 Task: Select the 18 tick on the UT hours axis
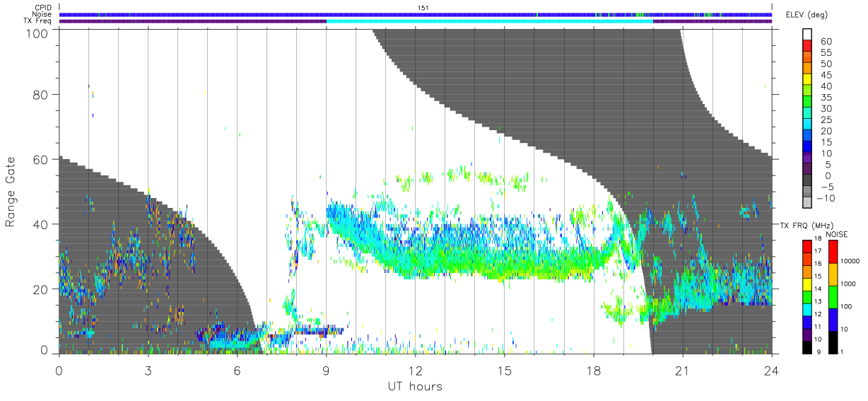pos(594,370)
